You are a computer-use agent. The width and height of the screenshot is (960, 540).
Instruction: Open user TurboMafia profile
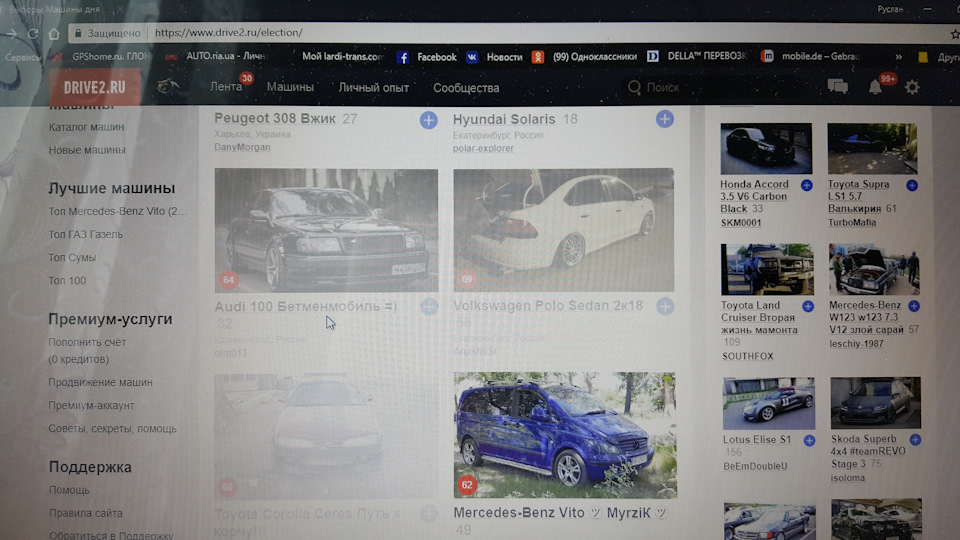tap(852, 222)
